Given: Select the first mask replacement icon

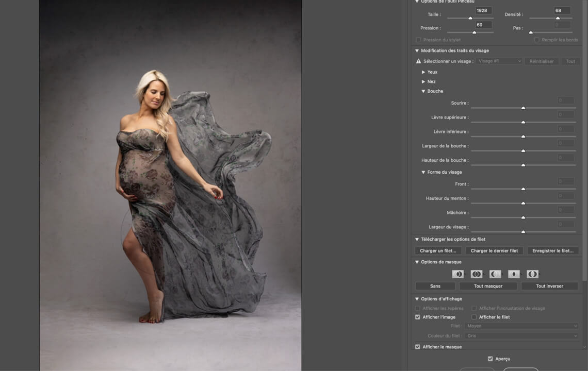Looking at the screenshot, I should pos(458,274).
